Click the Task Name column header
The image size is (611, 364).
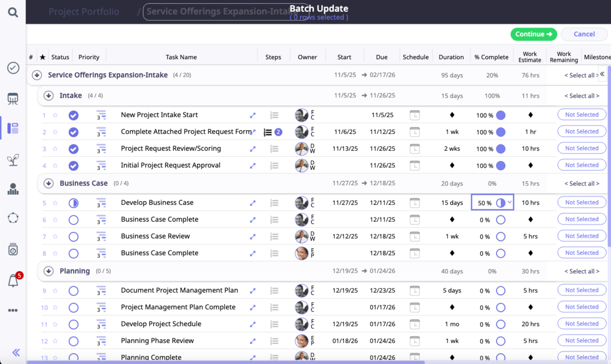(181, 57)
